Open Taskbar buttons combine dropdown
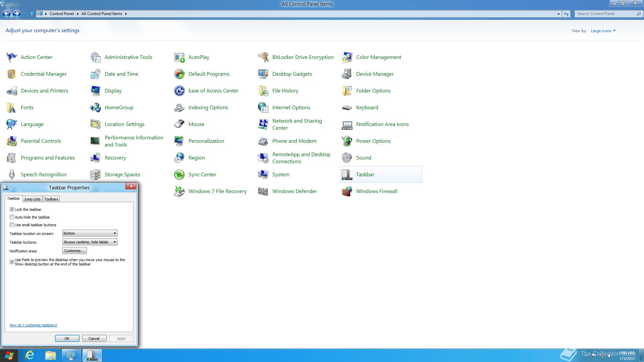 point(90,242)
